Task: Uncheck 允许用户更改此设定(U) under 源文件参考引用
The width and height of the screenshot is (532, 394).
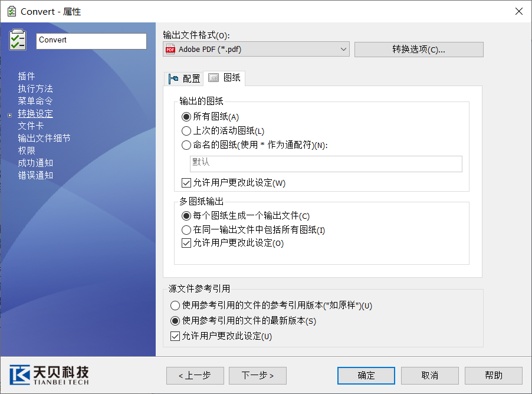Action: [175, 336]
